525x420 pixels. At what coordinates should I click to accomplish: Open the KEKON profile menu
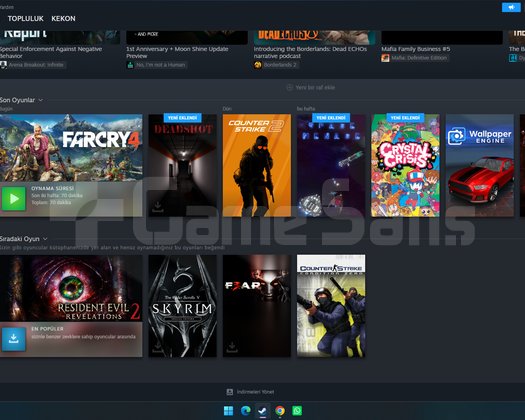click(x=63, y=19)
